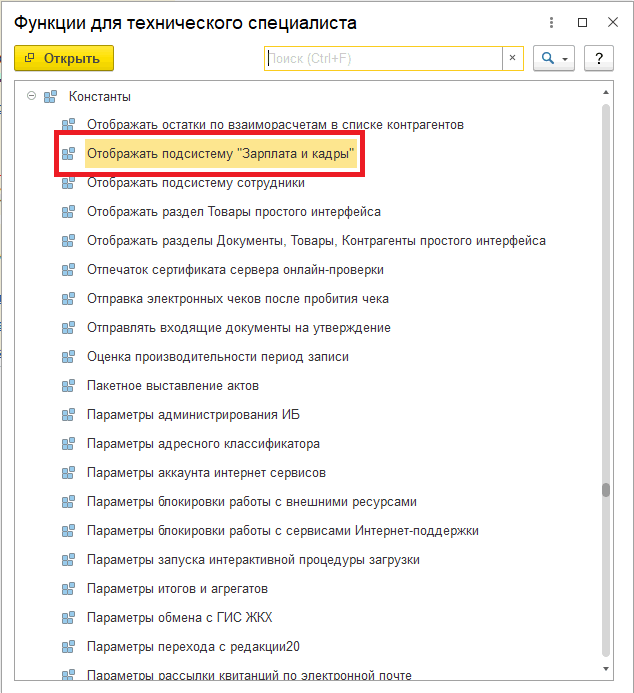
Task: Click icon beside Параметры администрирования ИБ
Action: pos(68,415)
